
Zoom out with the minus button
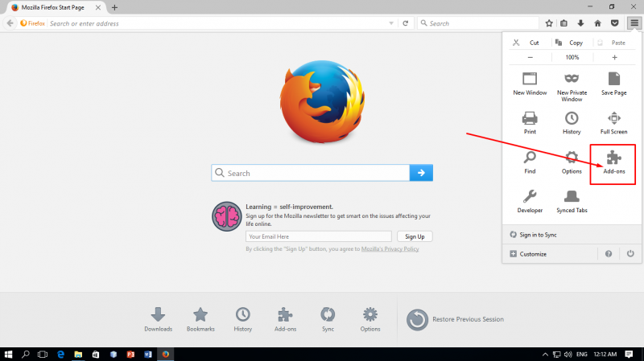click(x=530, y=57)
